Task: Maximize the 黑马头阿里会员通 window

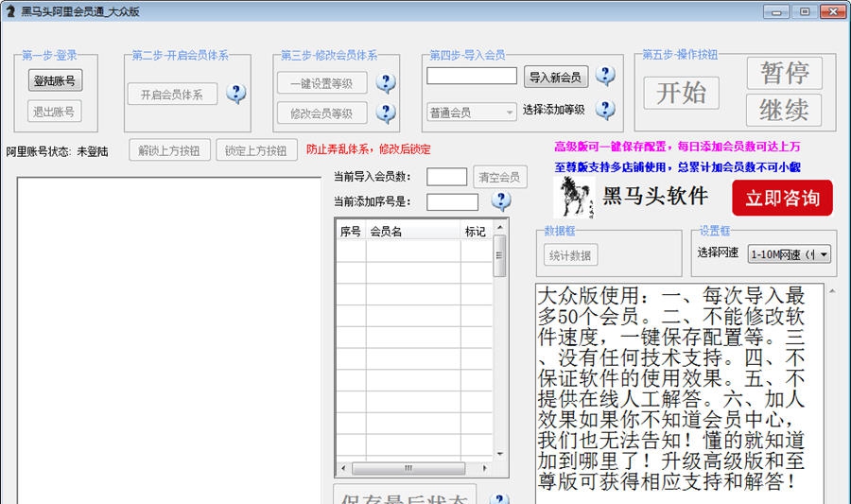Action: [x=805, y=11]
